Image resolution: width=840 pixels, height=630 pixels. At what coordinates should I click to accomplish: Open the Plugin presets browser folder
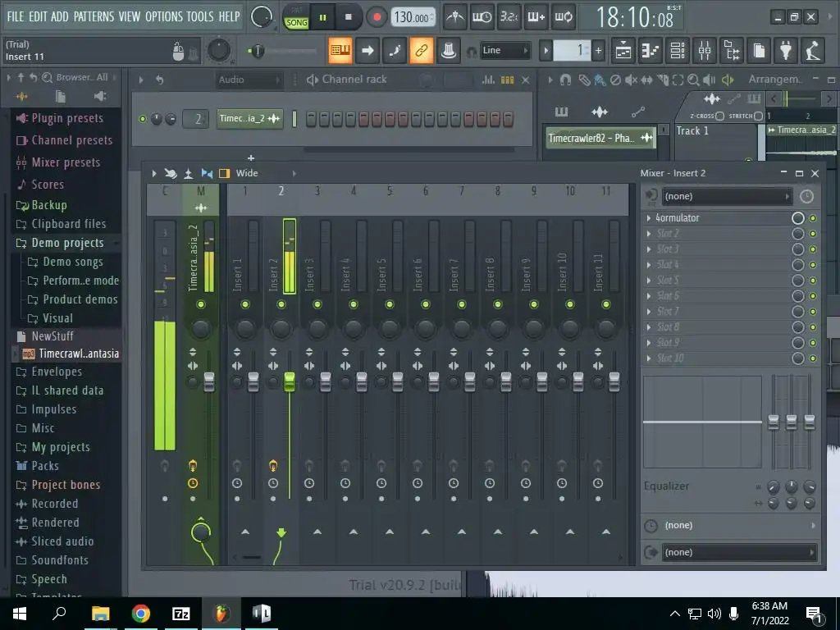coord(67,118)
